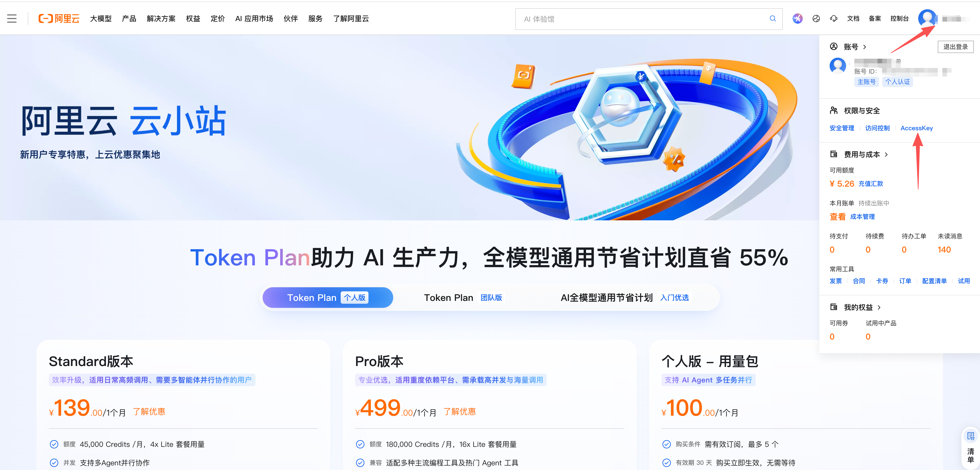Select the Token Plan 个人版 tab

pos(328,298)
